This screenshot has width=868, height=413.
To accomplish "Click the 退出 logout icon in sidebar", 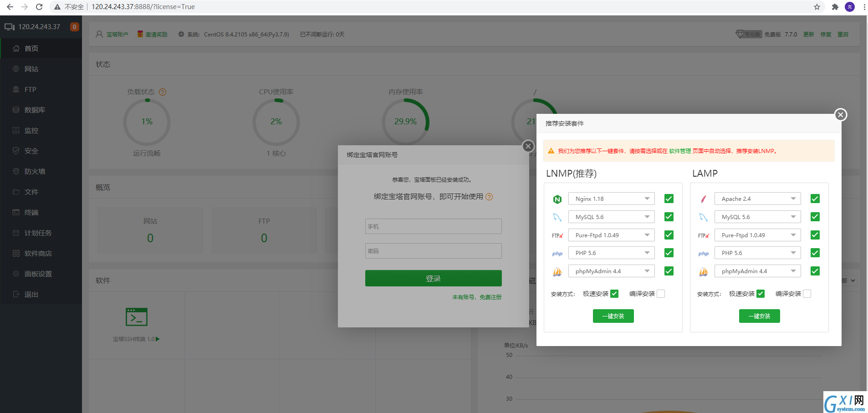I will (16, 294).
